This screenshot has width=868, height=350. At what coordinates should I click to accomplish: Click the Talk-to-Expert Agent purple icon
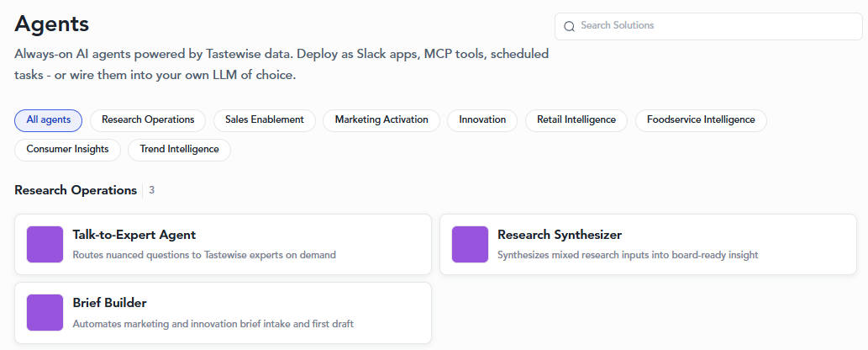click(45, 244)
